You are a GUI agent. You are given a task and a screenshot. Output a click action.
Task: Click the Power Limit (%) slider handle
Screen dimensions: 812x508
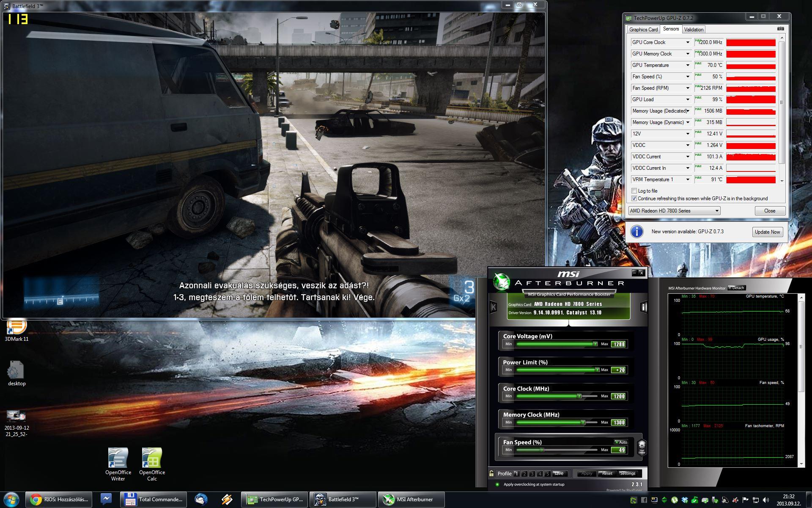(597, 370)
